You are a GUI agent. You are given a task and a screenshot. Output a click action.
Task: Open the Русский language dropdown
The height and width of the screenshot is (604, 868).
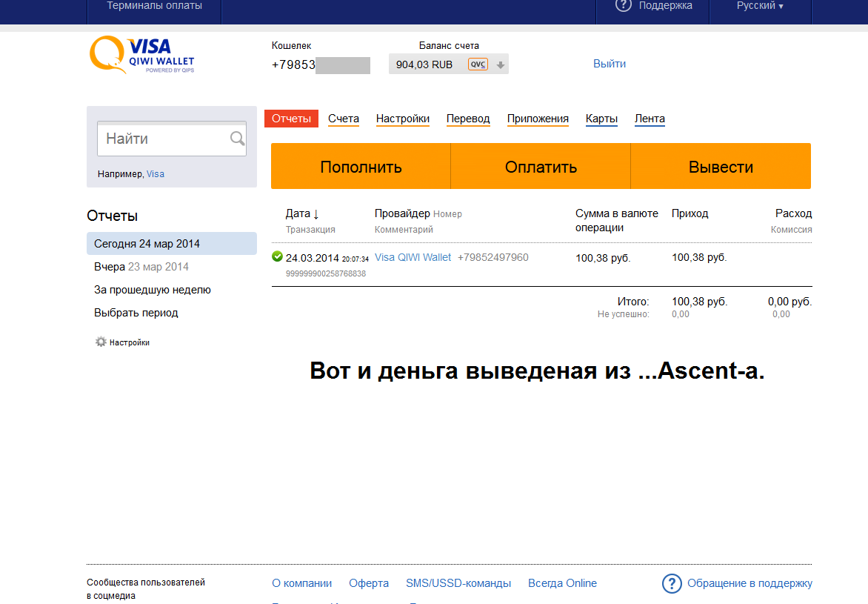click(x=760, y=6)
